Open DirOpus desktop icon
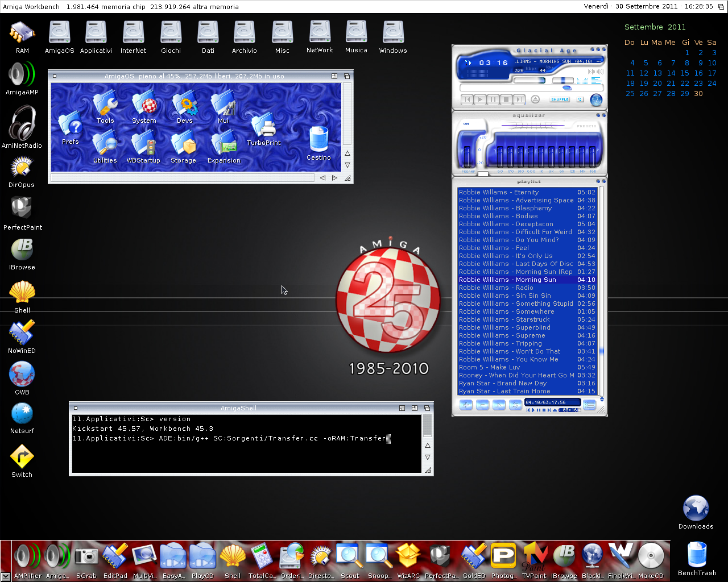Screen dimensions: 728x582 click(x=22, y=168)
